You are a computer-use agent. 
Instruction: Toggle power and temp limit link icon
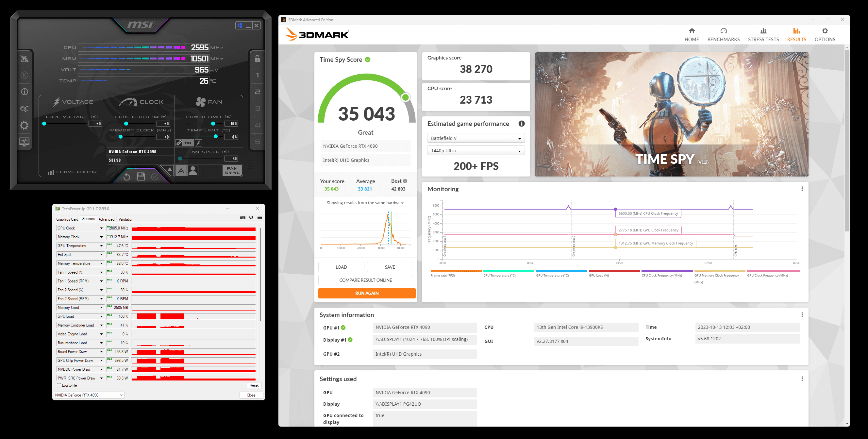[x=179, y=143]
